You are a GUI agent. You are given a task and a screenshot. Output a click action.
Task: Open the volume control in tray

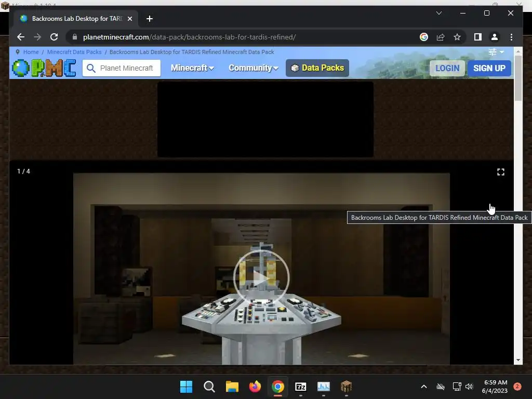(x=469, y=387)
